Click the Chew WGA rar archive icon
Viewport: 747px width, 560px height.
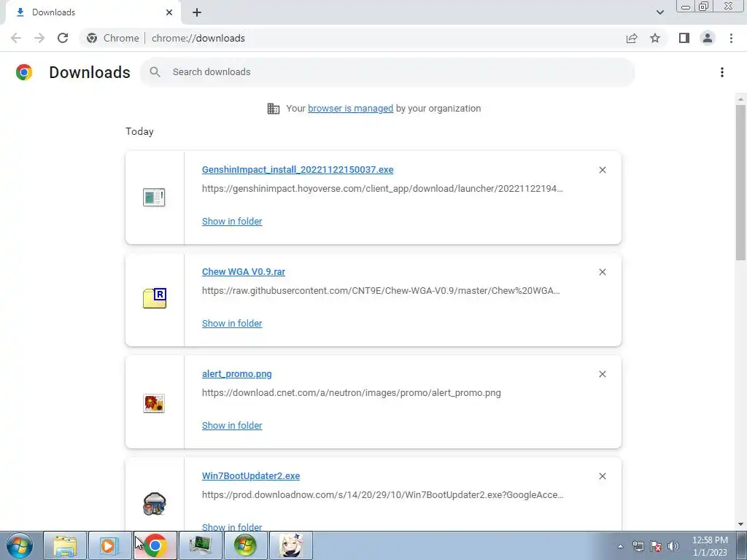pos(155,298)
